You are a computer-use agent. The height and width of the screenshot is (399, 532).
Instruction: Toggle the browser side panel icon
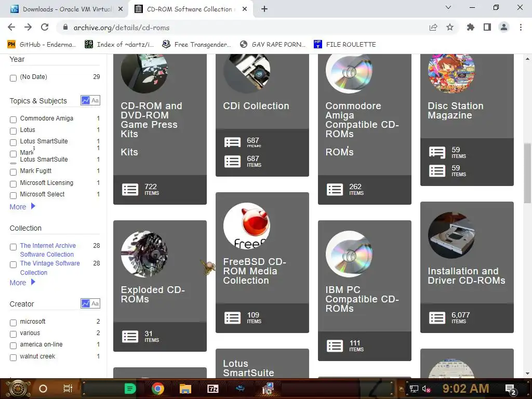[487, 27]
